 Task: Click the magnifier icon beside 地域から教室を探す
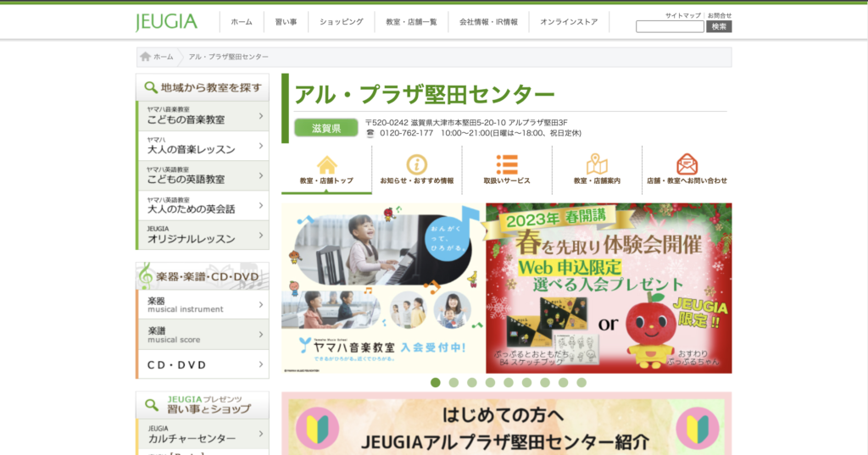(x=151, y=87)
